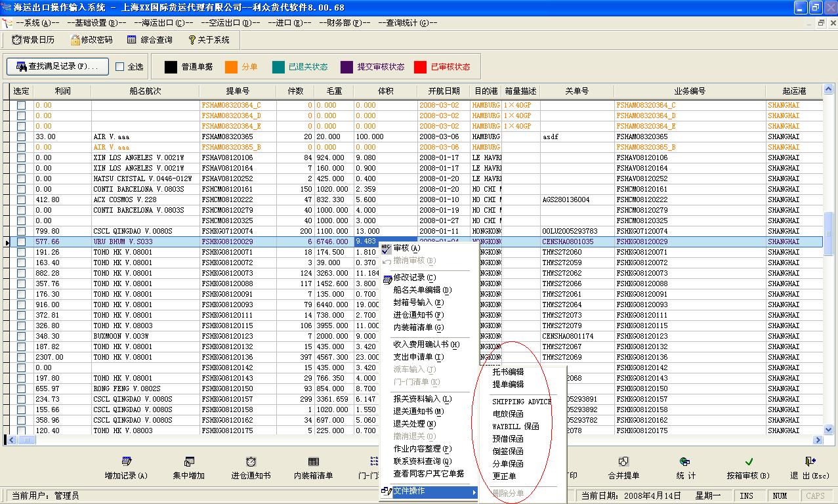Click the 统计 globe icon
Viewport: 838px width, 504px height.
click(x=685, y=462)
